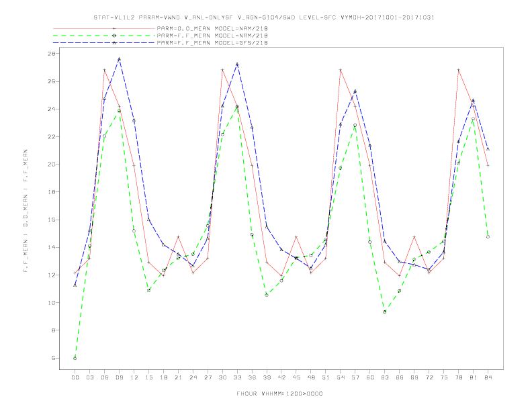Click y-axis tick label 20

(52, 165)
